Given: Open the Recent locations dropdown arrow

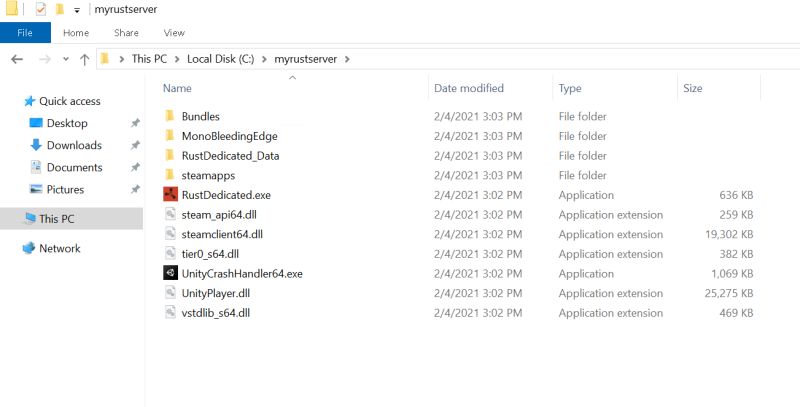Looking at the screenshot, I should (66, 59).
